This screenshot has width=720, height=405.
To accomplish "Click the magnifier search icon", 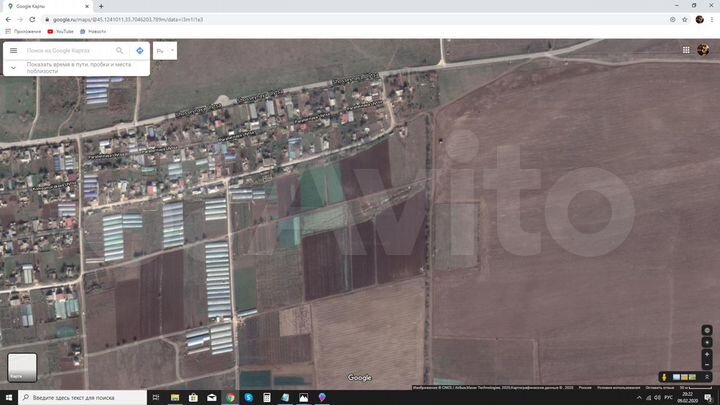I will [x=119, y=51].
